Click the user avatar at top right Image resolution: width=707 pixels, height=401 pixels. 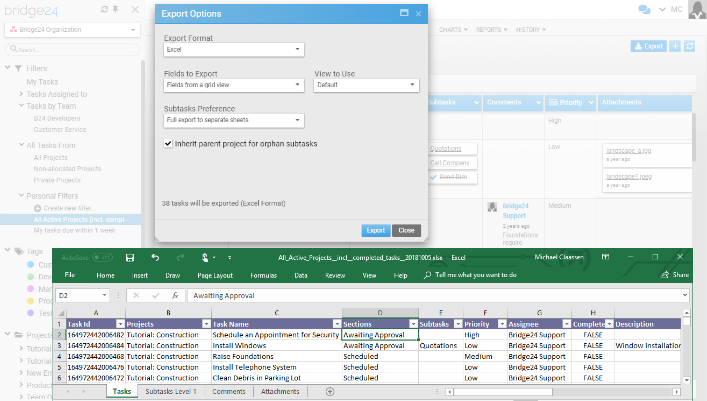point(697,9)
